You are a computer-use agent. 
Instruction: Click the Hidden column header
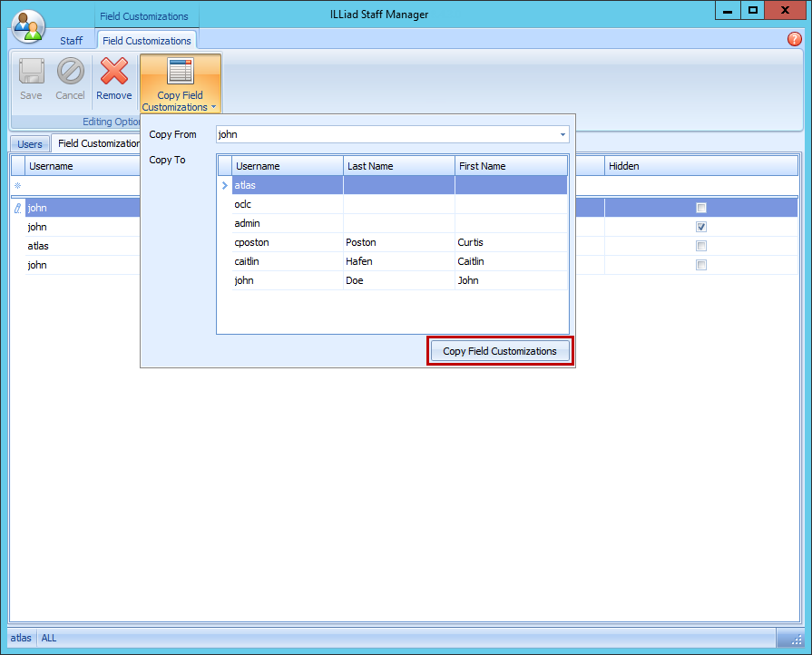[x=624, y=166]
